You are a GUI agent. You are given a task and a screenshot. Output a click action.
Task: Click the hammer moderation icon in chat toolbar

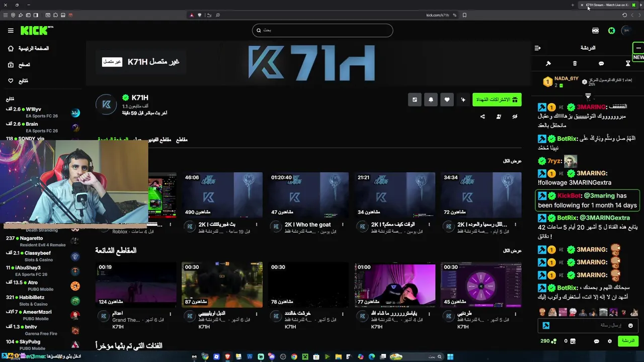[548, 64]
